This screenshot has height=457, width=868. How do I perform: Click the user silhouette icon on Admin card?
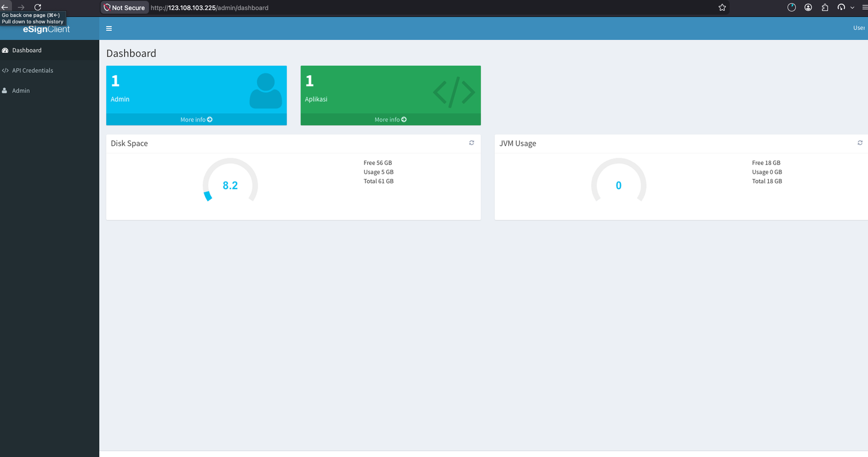click(x=266, y=91)
